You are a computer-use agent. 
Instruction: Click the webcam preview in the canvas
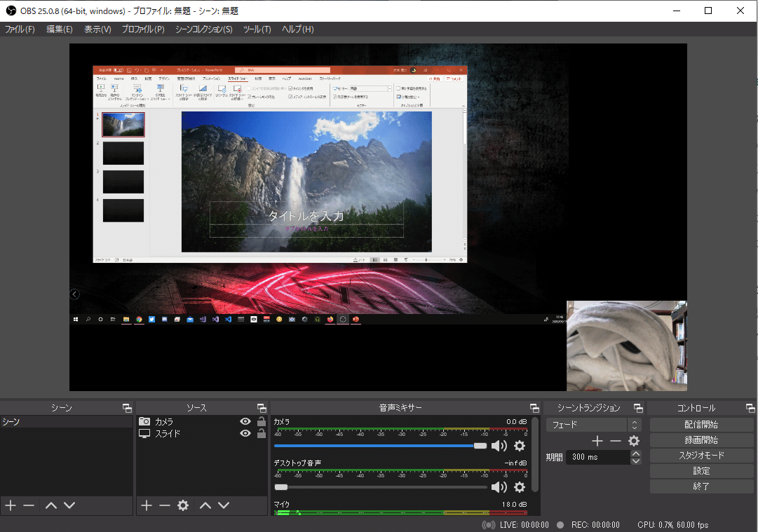tap(626, 346)
